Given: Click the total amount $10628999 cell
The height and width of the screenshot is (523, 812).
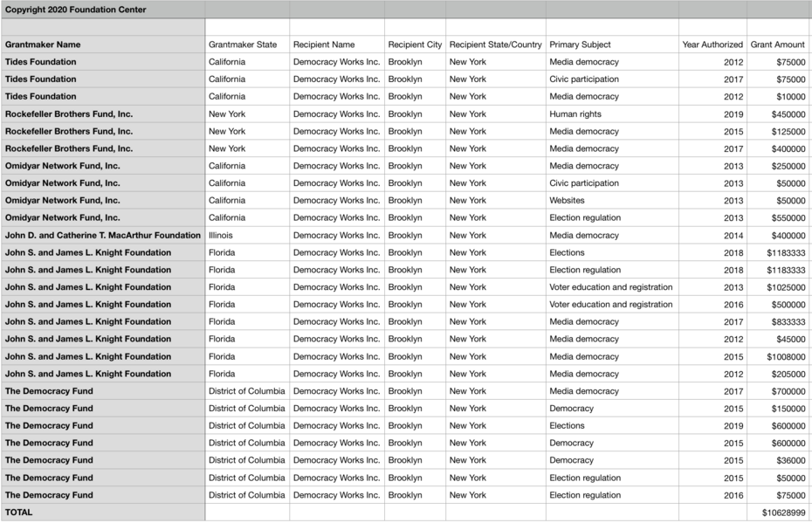Looking at the screenshot, I should click(x=778, y=513).
